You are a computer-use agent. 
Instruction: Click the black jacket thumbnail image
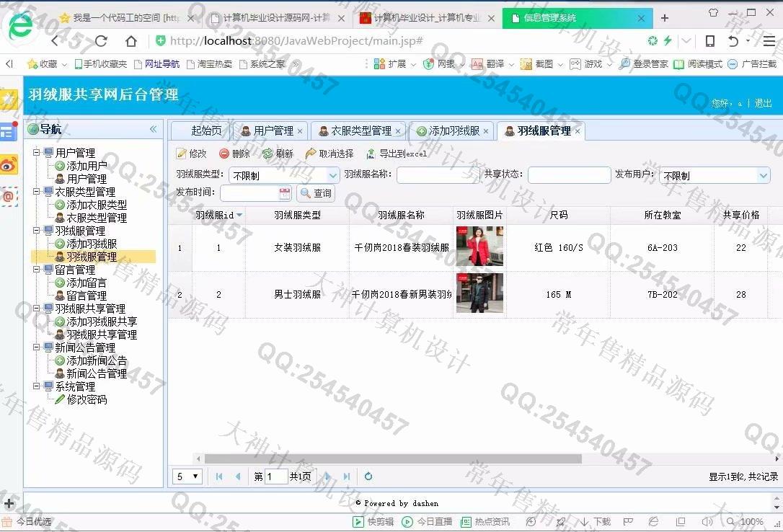[479, 293]
